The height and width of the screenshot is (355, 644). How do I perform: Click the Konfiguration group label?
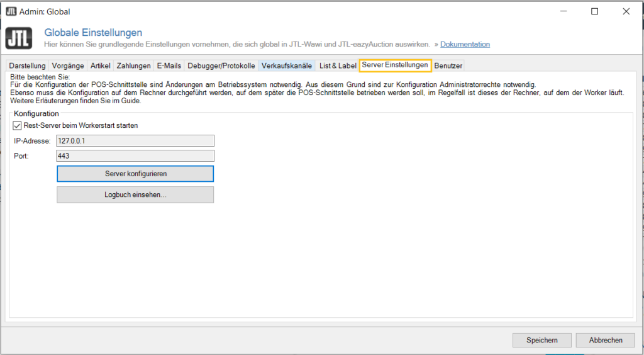36,113
